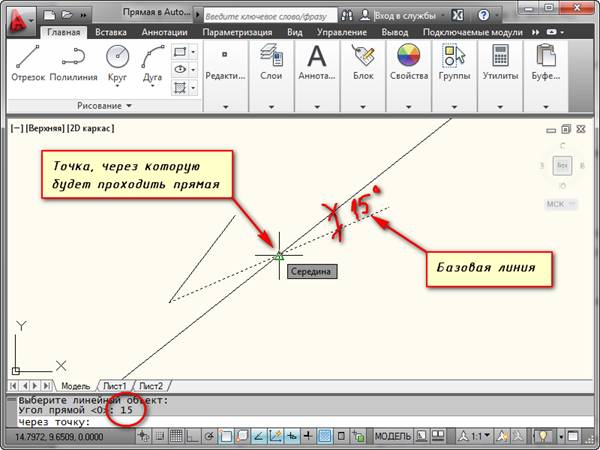The width and height of the screenshot is (600, 450).
Task: Open Quick View Drawings in status bar
Action: click(438, 436)
